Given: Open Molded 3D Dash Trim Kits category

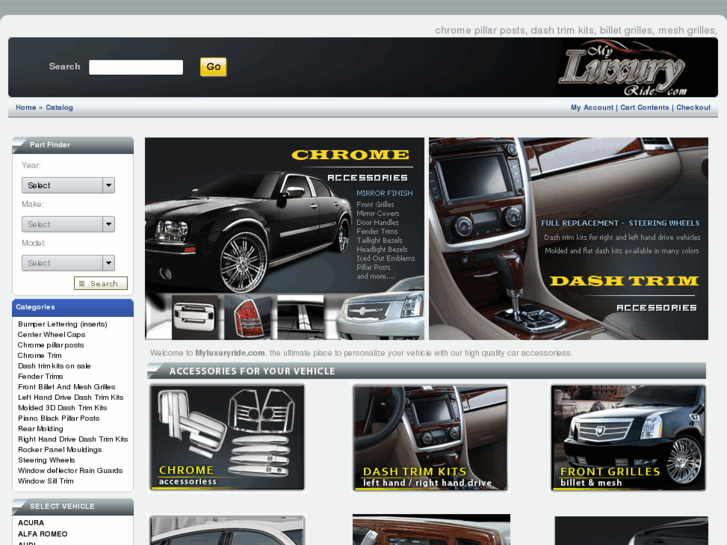Looking at the screenshot, I should click(x=63, y=408).
